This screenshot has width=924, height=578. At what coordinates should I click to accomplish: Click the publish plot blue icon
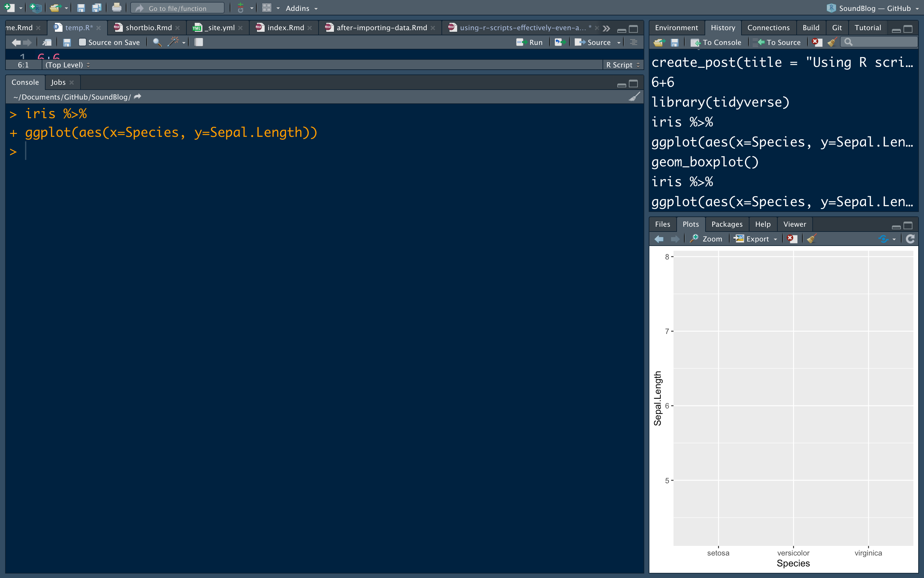click(884, 239)
